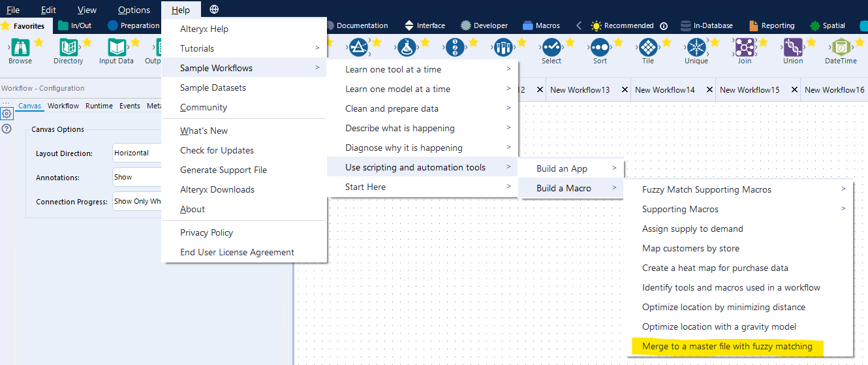Open the View menu
Image resolution: width=868 pixels, height=365 pixels.
87,10
